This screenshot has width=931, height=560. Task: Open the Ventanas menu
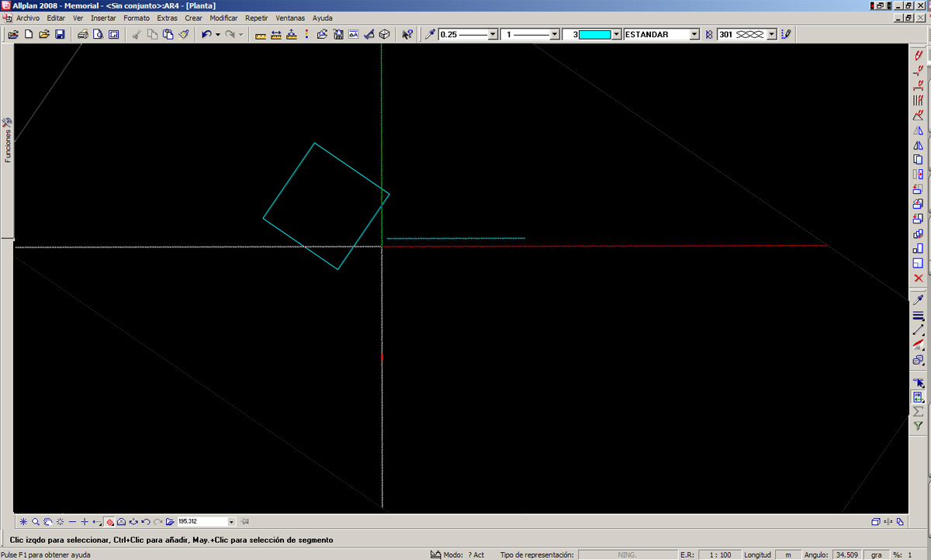tap(290, 18)
